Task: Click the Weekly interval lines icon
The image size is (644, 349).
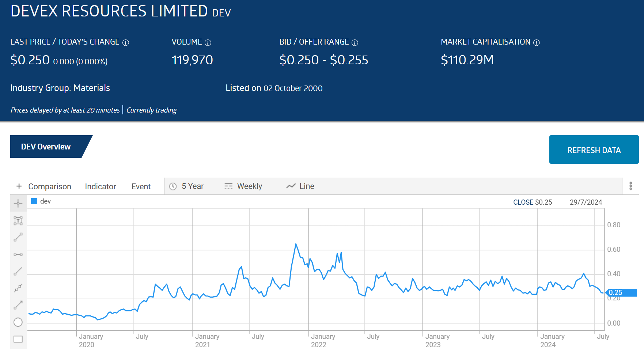Action: pos(228,186)
